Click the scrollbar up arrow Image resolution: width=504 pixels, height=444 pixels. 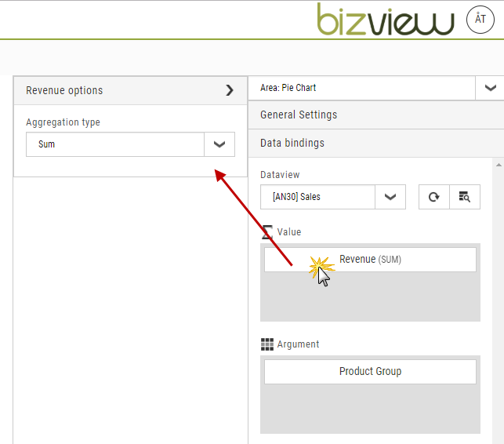pos(499,165)
